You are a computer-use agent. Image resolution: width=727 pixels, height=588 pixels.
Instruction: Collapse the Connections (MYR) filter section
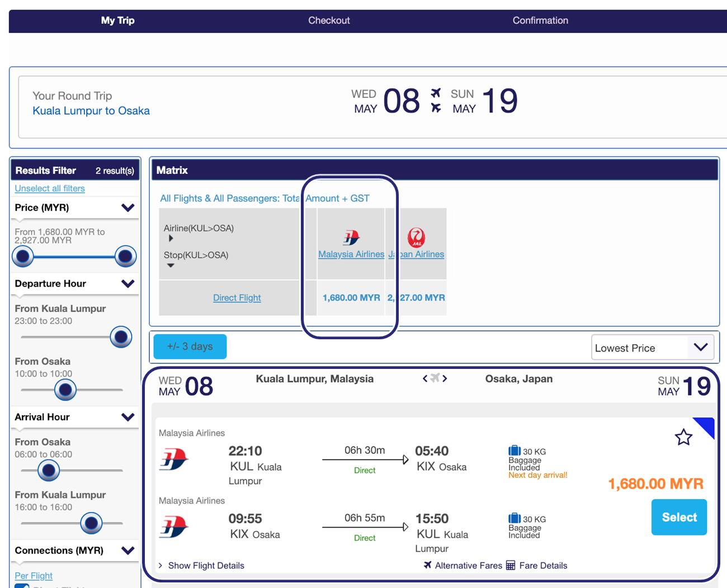[x=128, y=551]
